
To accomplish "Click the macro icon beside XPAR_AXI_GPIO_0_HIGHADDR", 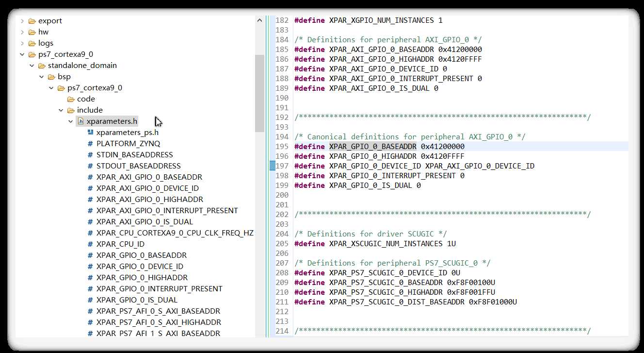I will (90, 200).
